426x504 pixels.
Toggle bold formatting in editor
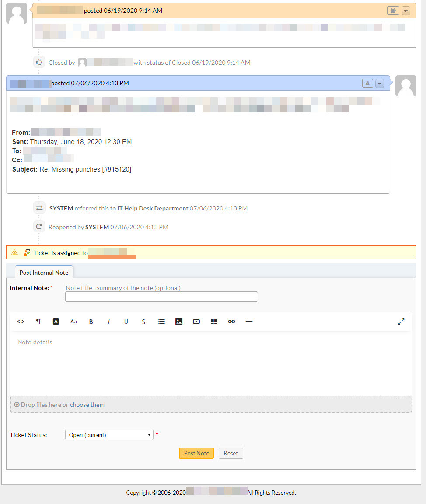(91, 322)
